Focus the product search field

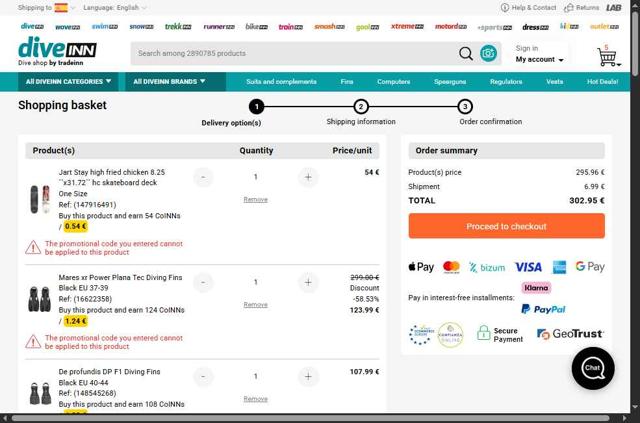pos(294,53)
